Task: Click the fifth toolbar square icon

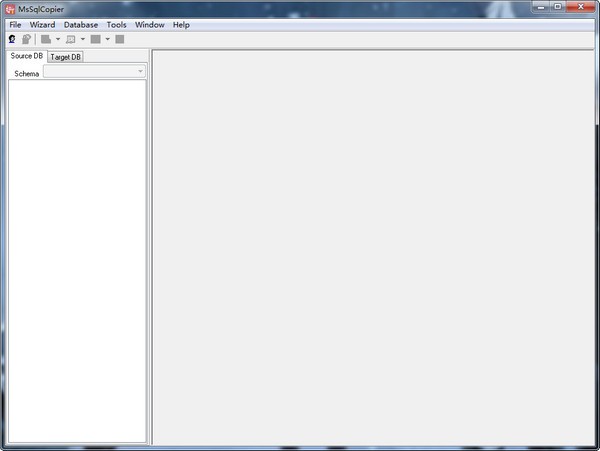Action: (x=95, y=39)
